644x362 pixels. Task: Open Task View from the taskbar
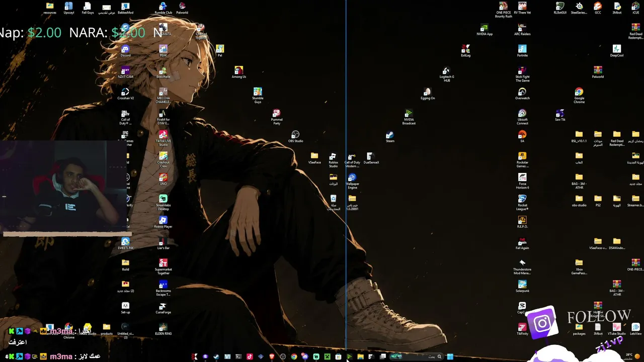tap(383, 356)
